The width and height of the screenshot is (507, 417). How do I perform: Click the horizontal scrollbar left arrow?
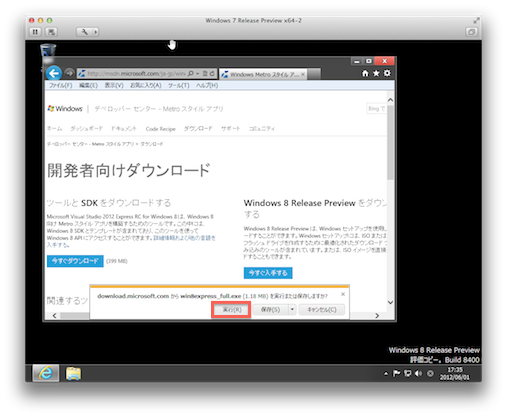[55, 315]
